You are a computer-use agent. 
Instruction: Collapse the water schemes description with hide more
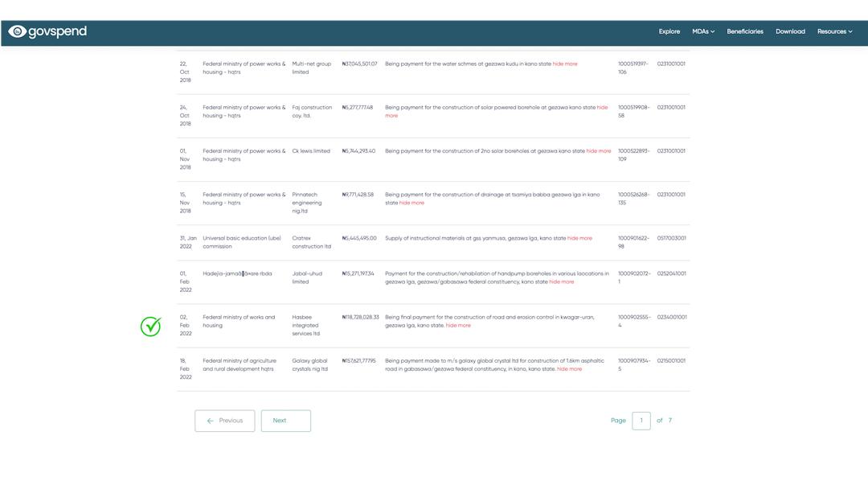click(565, 64)
